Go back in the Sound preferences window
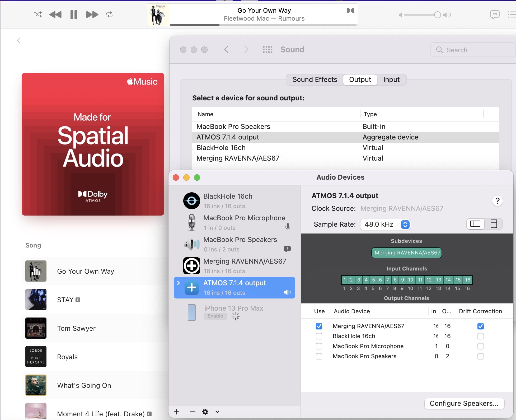Image resolution: width=516 pixels, height=420 pixels. (x=226, y=49)
